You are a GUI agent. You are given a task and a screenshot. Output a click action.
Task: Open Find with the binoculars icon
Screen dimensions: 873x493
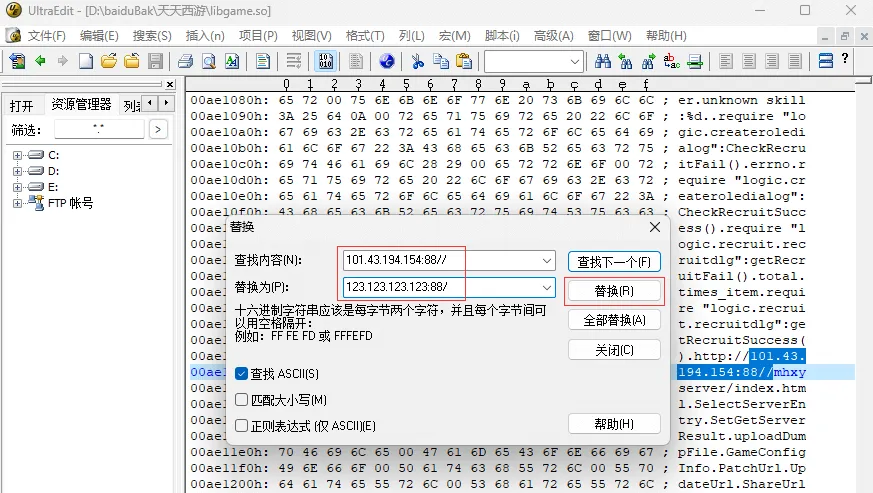602,61
